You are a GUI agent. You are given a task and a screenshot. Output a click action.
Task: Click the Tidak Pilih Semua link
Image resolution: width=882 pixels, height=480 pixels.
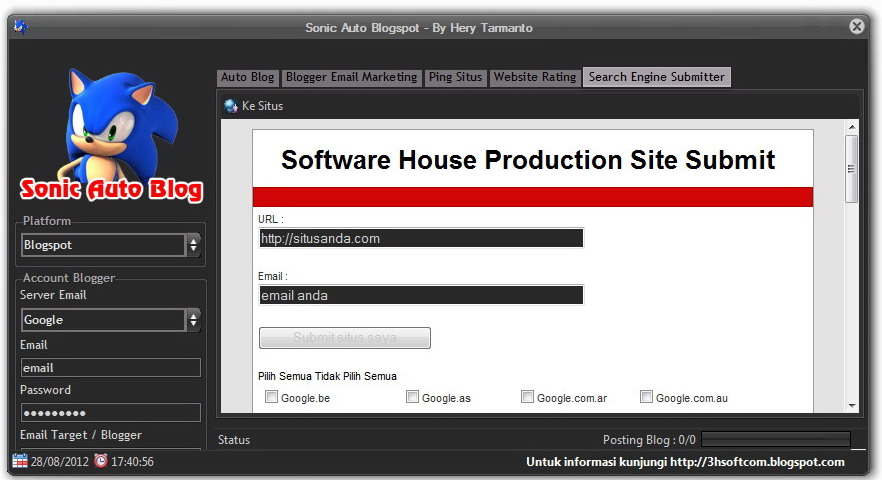(356, 376)
